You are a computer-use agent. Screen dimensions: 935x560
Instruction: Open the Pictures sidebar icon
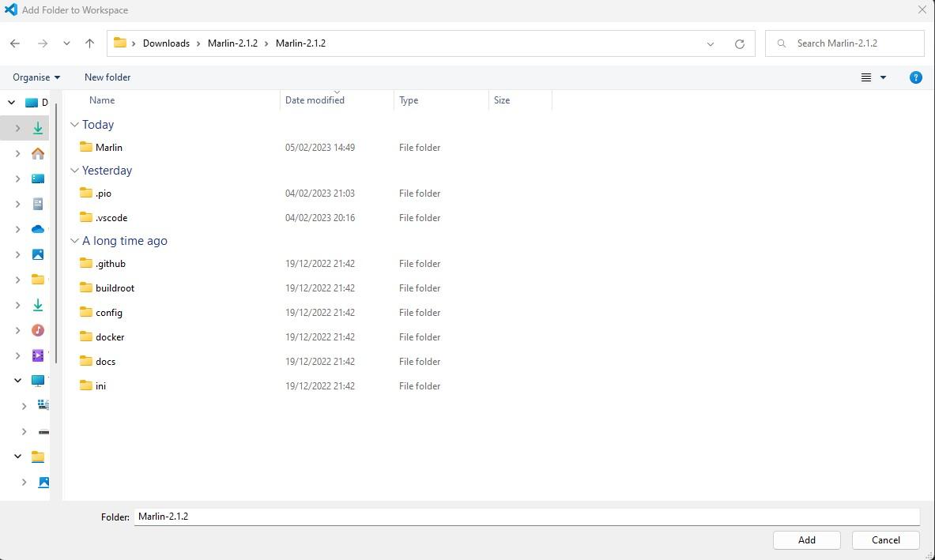(x=37, y=254)
